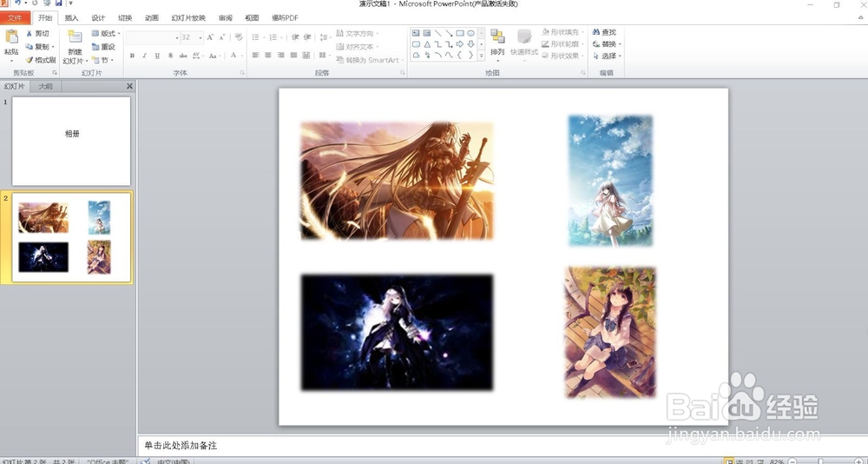The height and width of the screenshot is (464, 868).
Task: Toggle Underline formatting
Action: tap(157, 56)
